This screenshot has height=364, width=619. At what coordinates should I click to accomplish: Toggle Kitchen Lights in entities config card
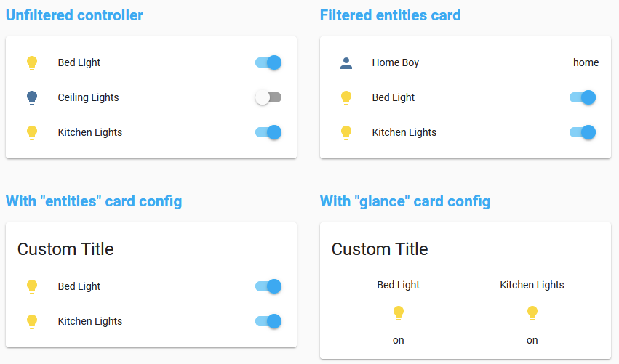[x=268, y=321]
